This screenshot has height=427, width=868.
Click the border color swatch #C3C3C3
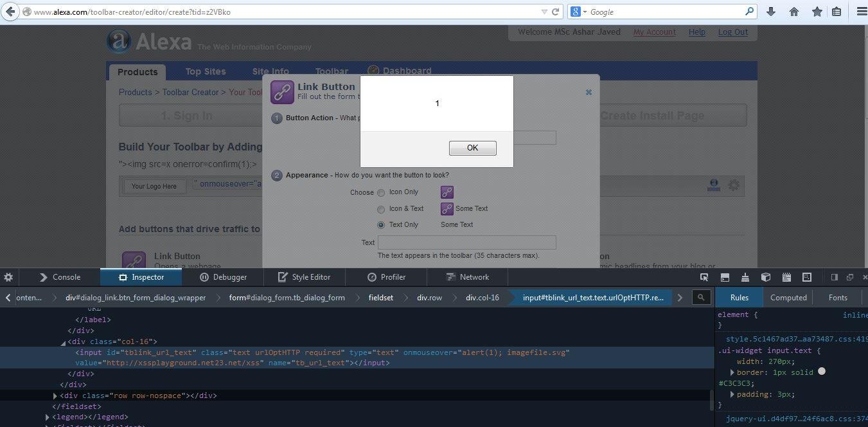(x=822, y=372)
